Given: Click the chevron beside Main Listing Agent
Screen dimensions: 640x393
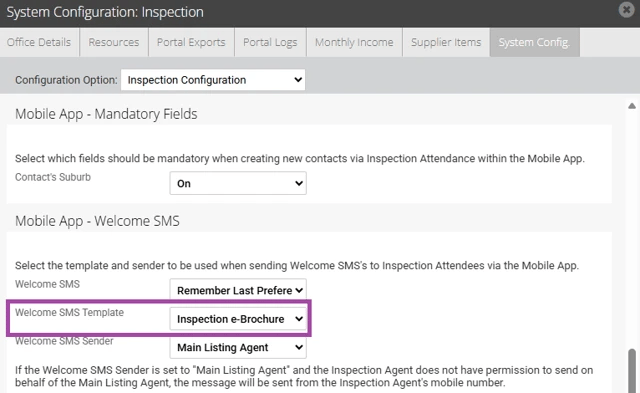Looking at the screenshot, I should [299, 347].
